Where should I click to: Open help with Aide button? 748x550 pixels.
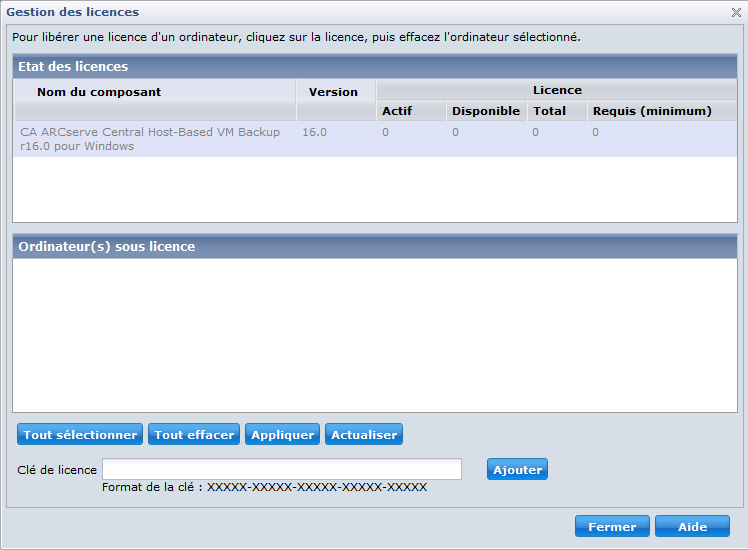692,526
